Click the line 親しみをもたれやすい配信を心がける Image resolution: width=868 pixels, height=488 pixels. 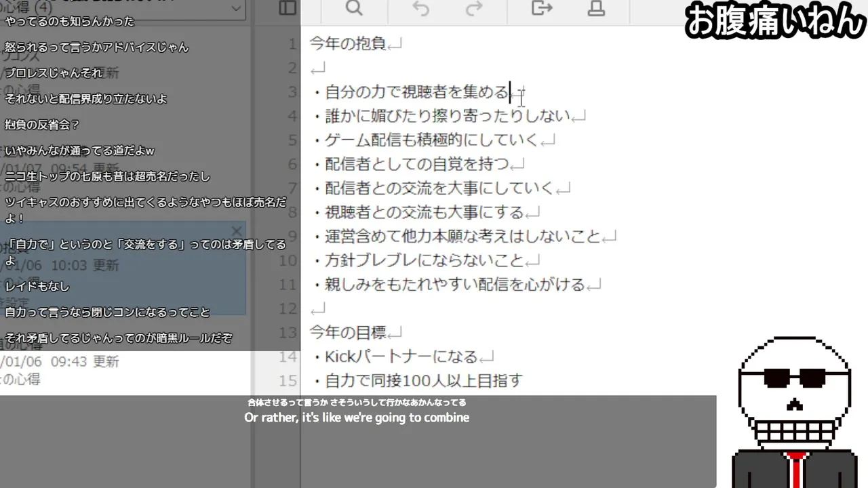coord(450,285)
